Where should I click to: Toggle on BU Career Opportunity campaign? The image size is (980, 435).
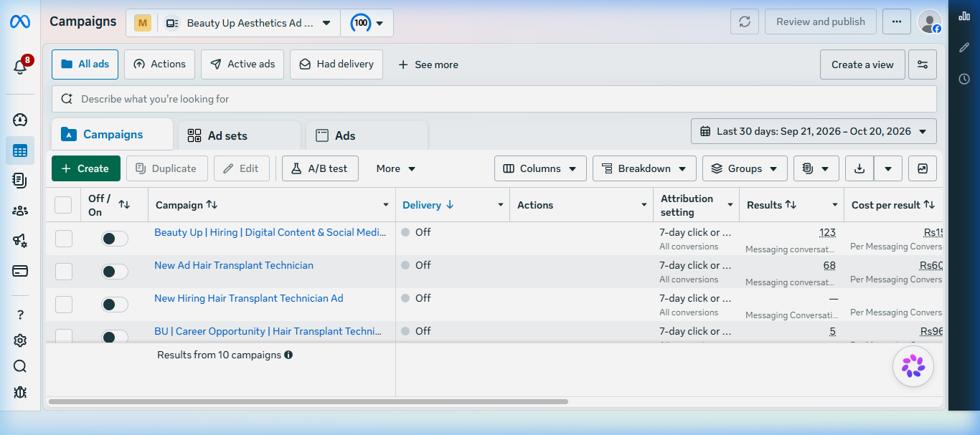coord(115,336)
